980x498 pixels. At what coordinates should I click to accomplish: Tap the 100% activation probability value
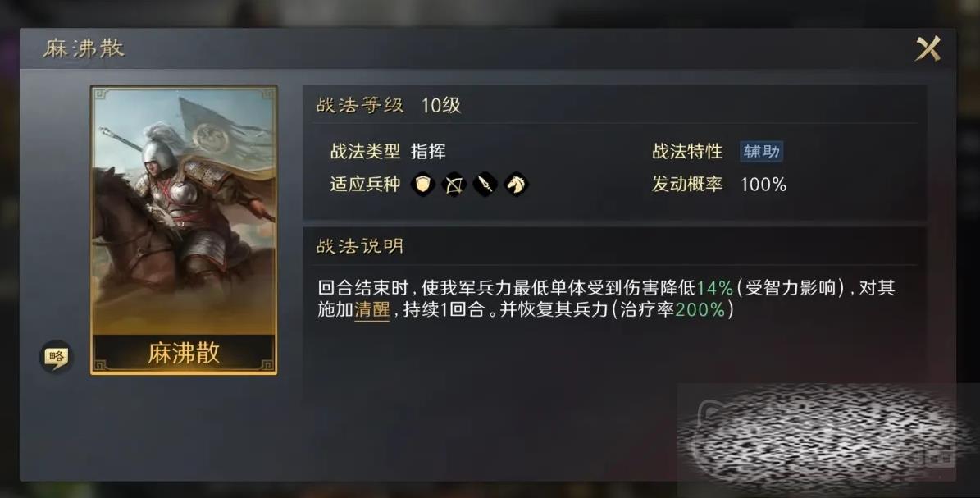(763, 185)
